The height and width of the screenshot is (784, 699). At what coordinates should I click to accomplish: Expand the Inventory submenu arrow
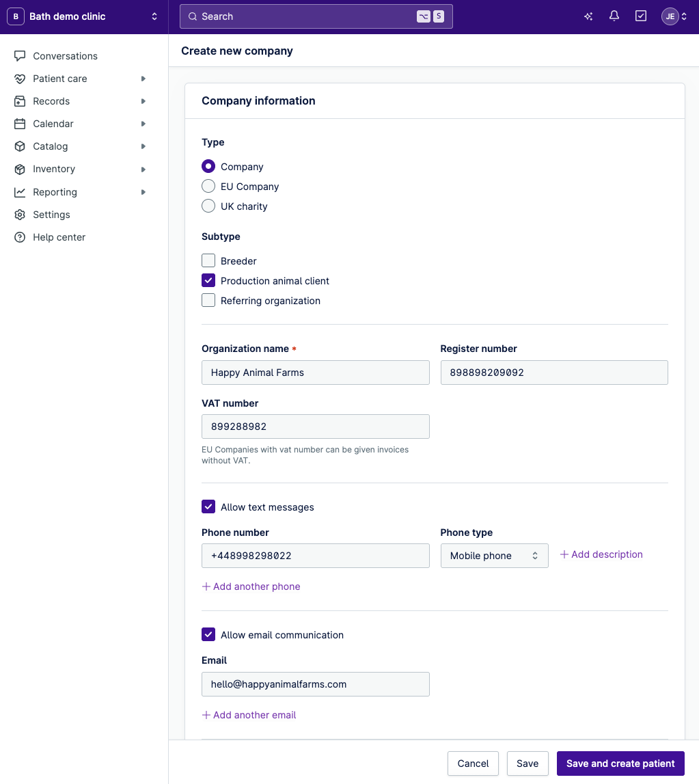click(x=143, y=169)
